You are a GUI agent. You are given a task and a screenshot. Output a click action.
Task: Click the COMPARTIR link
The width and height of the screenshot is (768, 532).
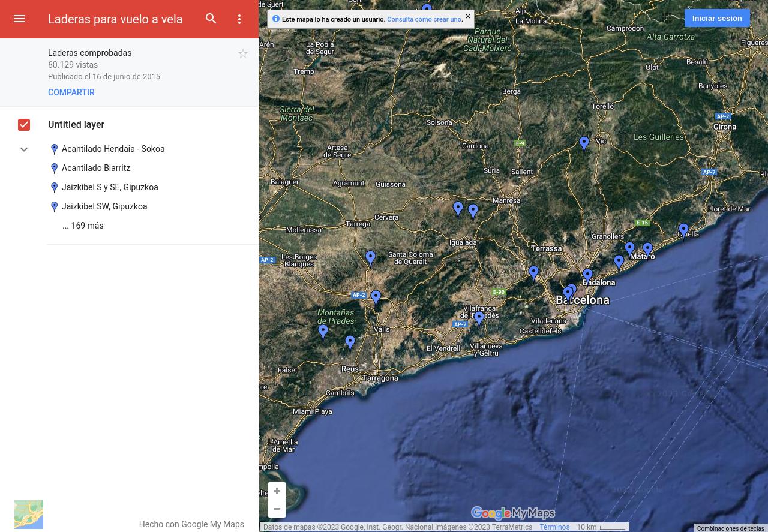tap(71, 92)
